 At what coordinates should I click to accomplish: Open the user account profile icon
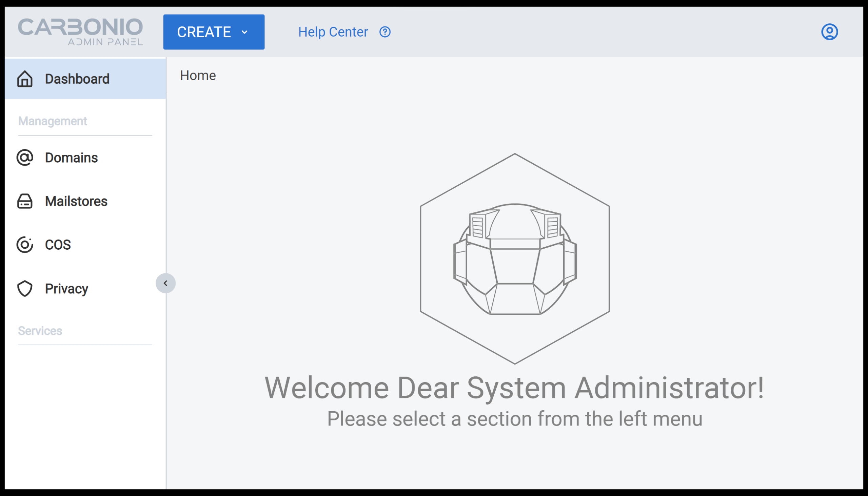tap(829, 32)
